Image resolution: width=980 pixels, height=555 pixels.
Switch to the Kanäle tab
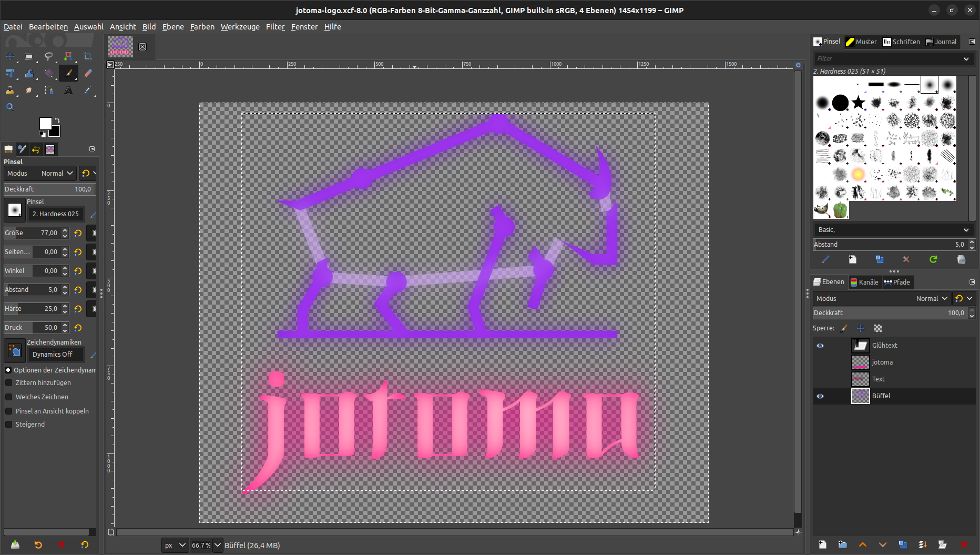864,282
